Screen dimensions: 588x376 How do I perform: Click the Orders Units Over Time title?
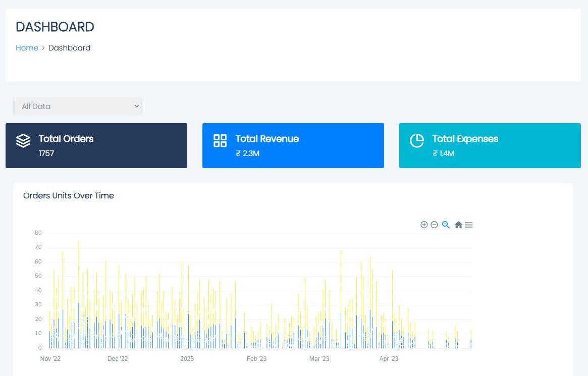pos(69,195)
